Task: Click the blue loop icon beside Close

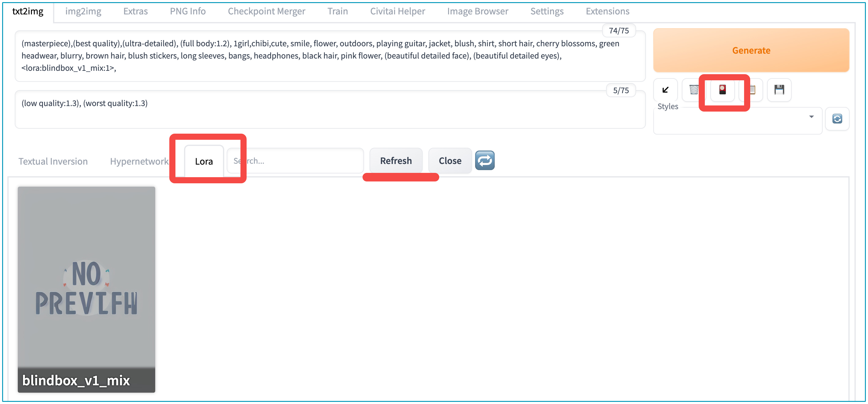Action: click(485, 161)
